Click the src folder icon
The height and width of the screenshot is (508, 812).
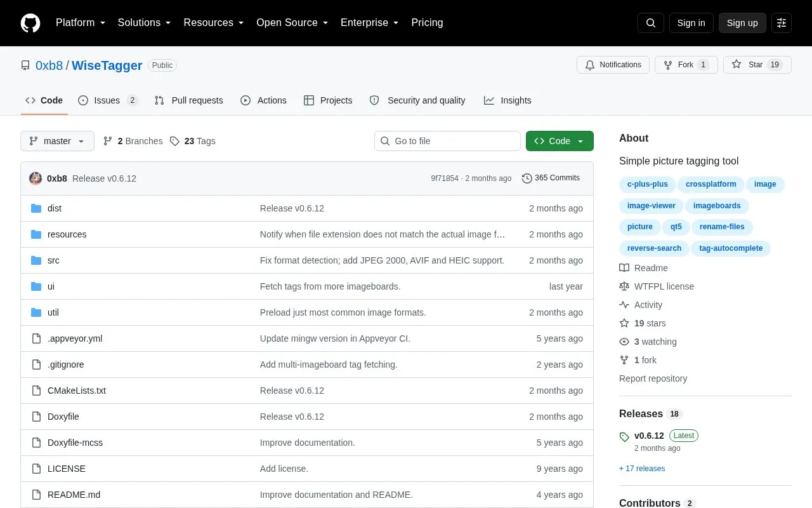coord(36,260)
